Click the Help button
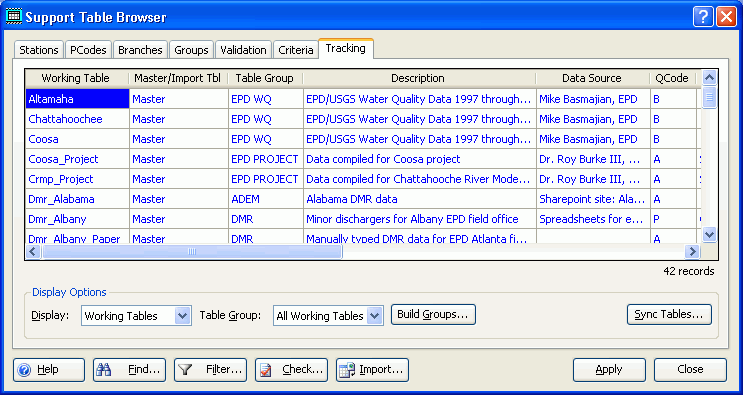 point(49,370)
